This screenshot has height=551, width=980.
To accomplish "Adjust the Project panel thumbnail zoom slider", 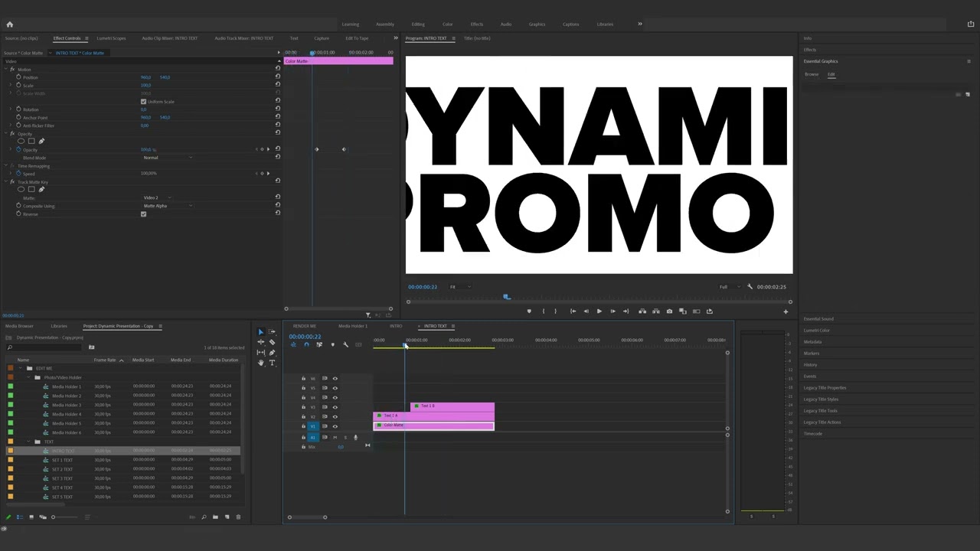I will tap(65, 517).
